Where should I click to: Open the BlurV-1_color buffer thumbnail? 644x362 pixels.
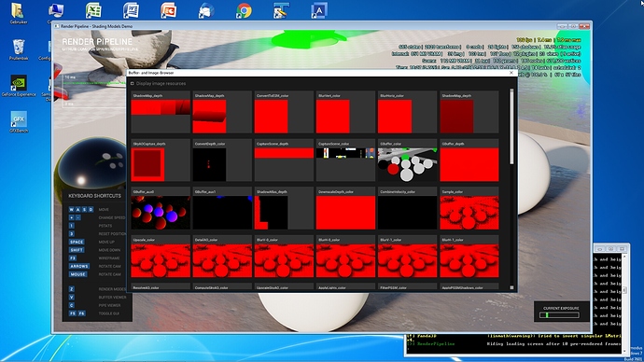click(408, 257)
